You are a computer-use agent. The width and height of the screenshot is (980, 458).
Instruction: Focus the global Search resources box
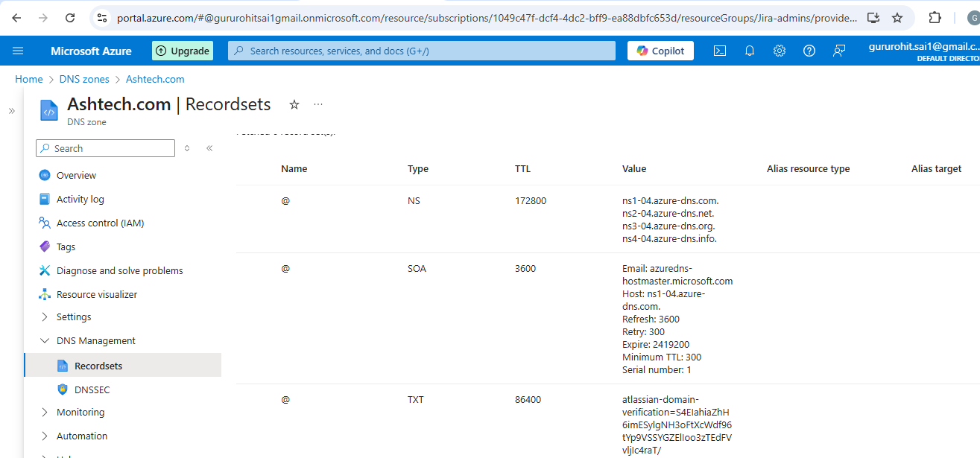tap(422, 51)
